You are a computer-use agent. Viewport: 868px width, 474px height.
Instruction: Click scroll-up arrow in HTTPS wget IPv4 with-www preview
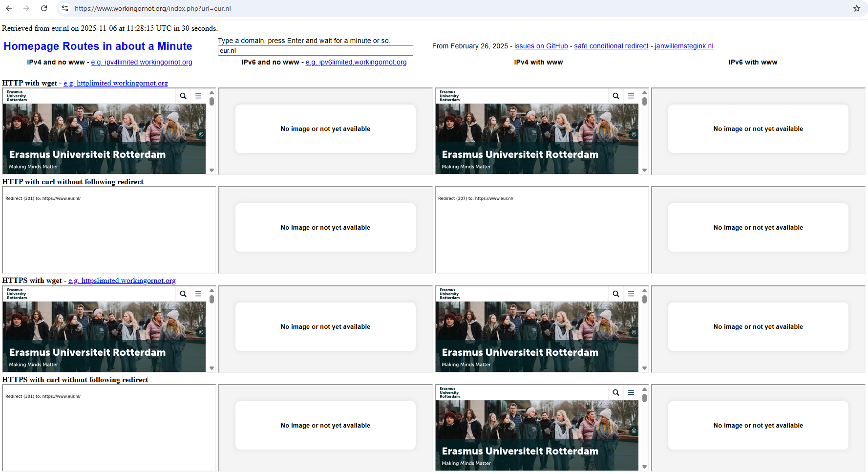[644, 291]
